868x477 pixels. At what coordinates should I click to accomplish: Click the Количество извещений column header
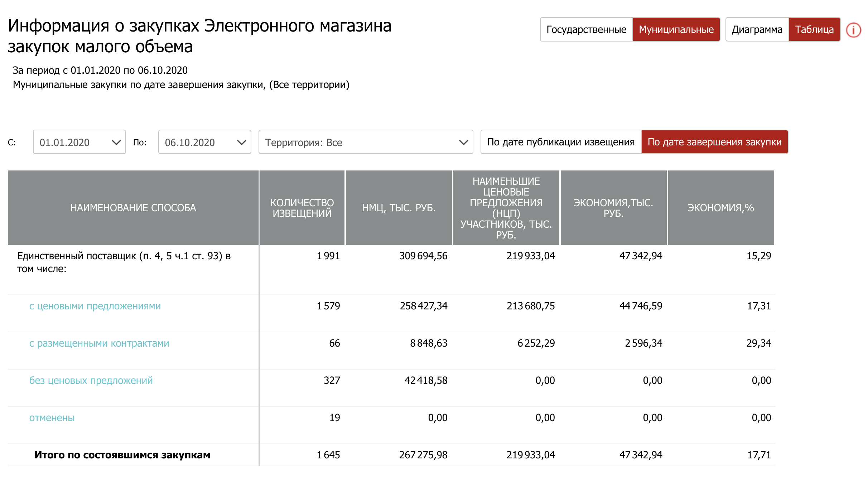(x=302, y=208)
